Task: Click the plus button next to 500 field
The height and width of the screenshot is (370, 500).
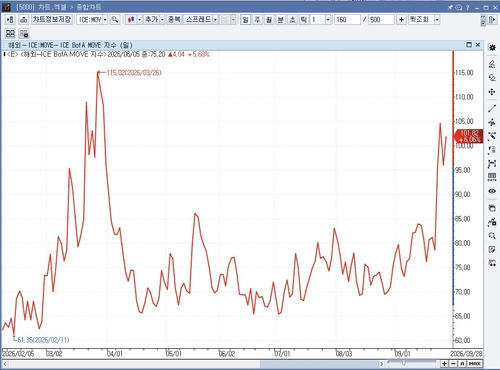Action: (401, 20)
